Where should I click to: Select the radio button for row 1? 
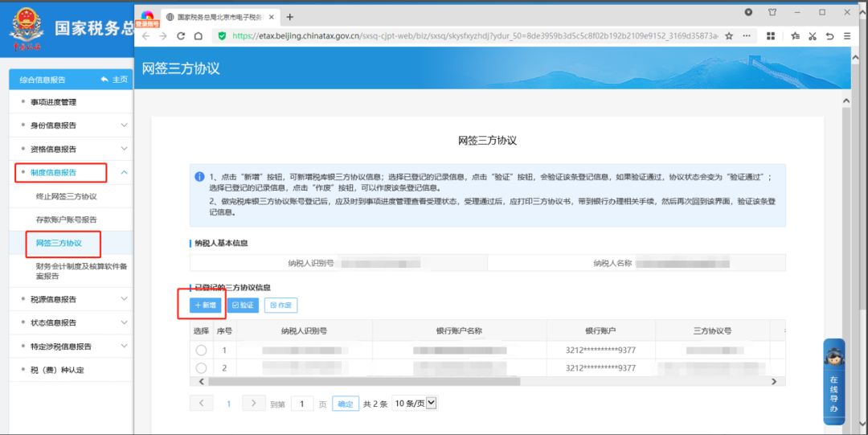201,350
